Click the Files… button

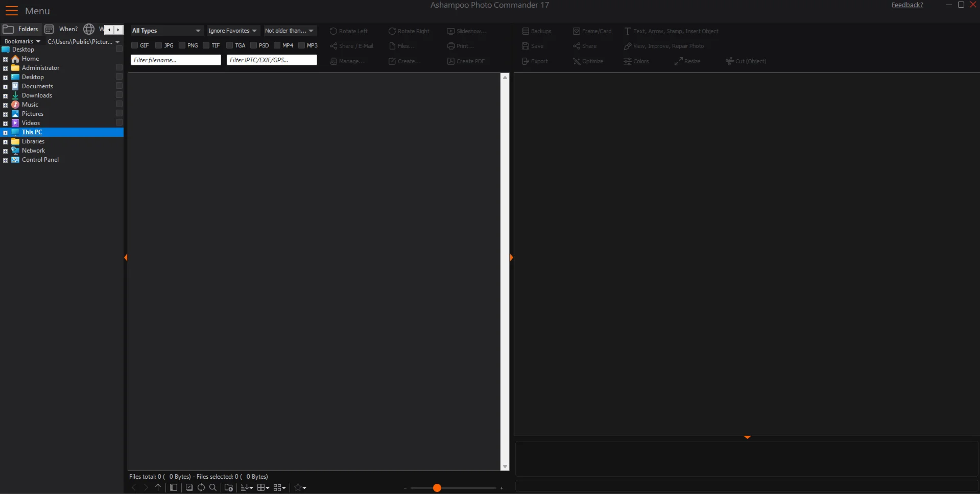tap(401, 46)
